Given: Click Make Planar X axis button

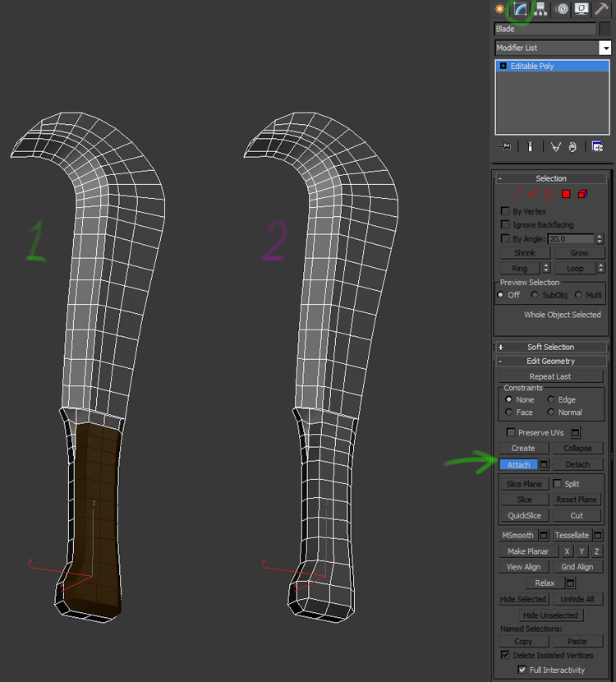Looking at the screenshot, I should 567,551.
